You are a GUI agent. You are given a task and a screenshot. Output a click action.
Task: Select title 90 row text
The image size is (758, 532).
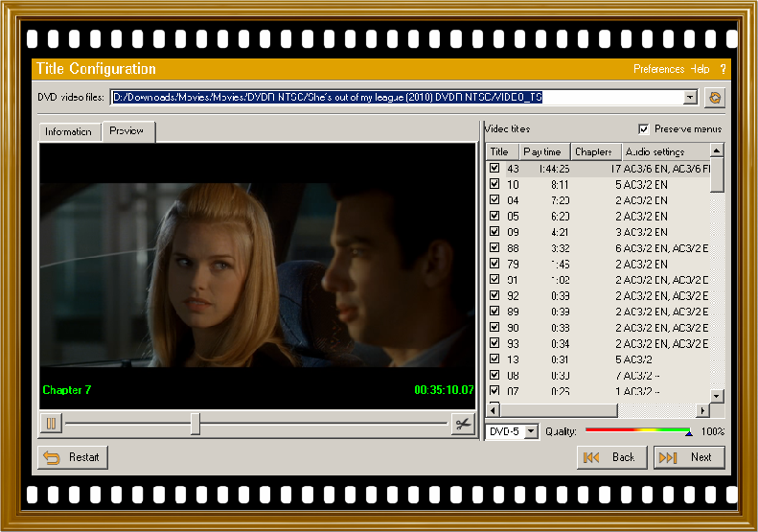point(599,328)
